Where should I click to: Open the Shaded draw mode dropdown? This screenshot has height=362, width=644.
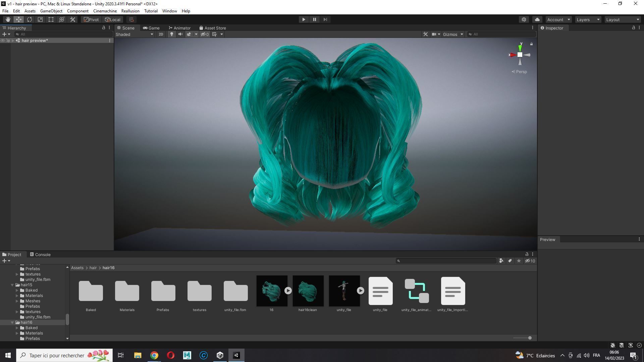134,34
